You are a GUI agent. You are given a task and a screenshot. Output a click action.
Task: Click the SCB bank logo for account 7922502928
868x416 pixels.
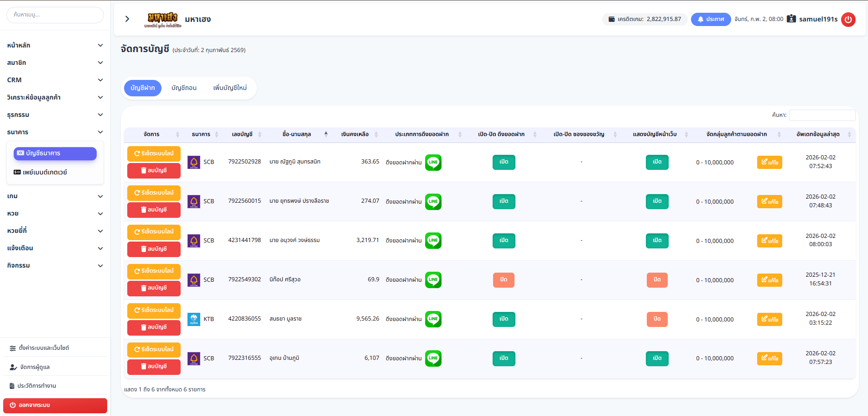194,162
